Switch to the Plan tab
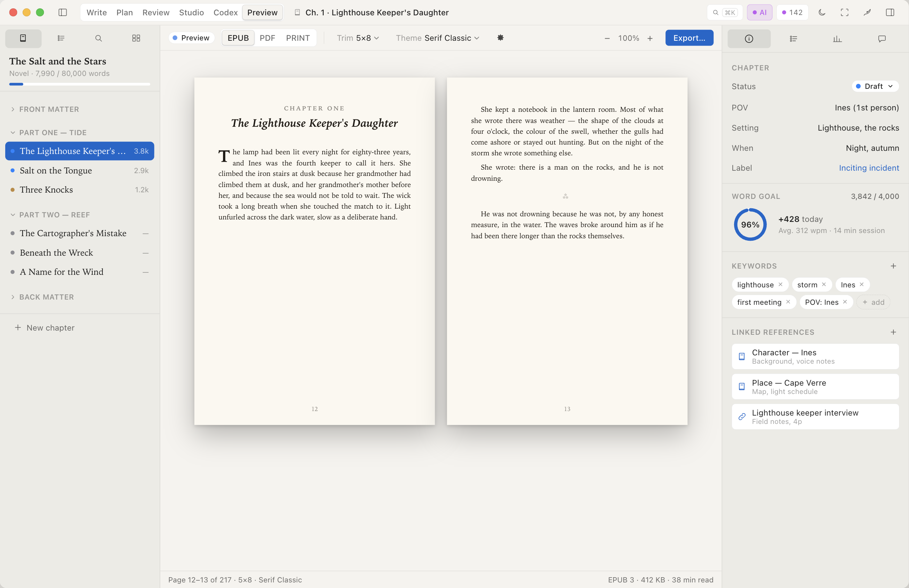The image size is (909, 588). (x=124, y=13)
